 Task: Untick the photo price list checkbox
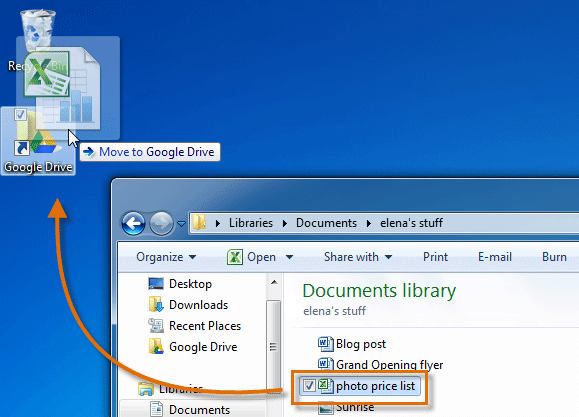click(309, 386)
